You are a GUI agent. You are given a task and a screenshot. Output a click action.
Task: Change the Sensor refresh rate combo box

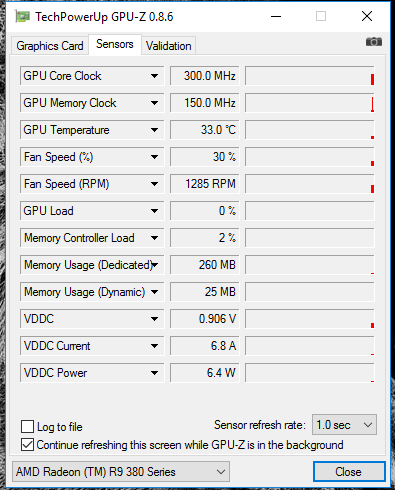344,425
